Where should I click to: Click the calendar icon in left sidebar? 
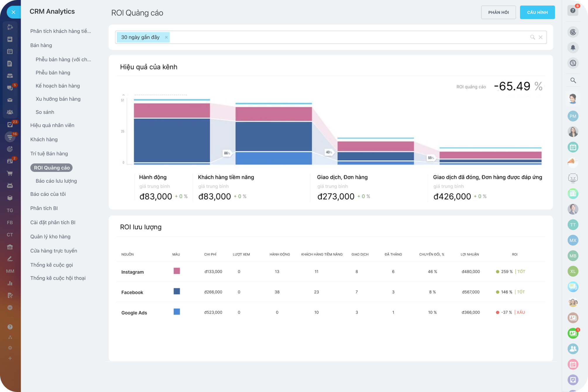10,51
